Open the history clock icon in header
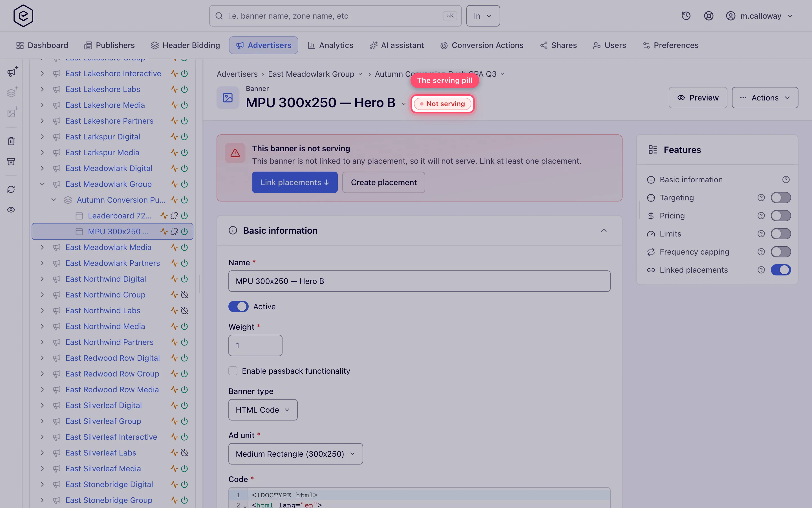 (x=686, y=16)
